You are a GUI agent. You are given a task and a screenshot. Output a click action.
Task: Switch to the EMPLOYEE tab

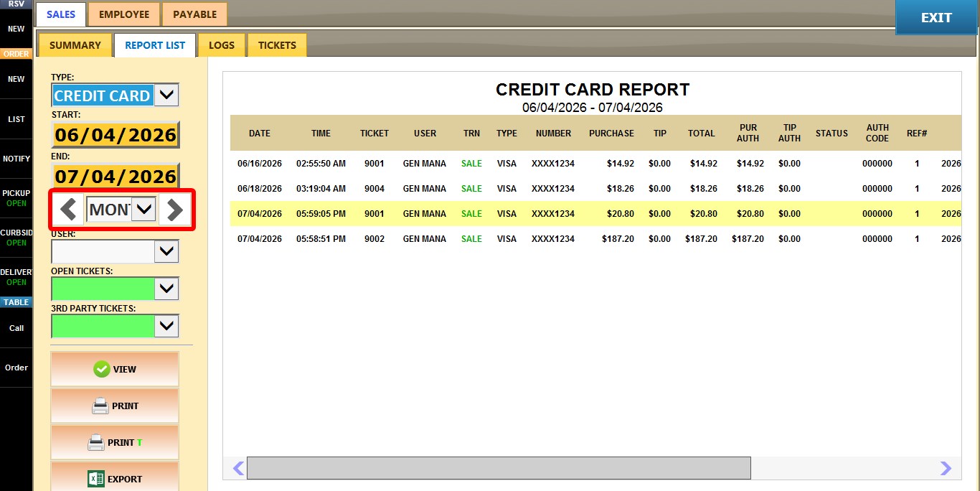(x=124, y=14)
